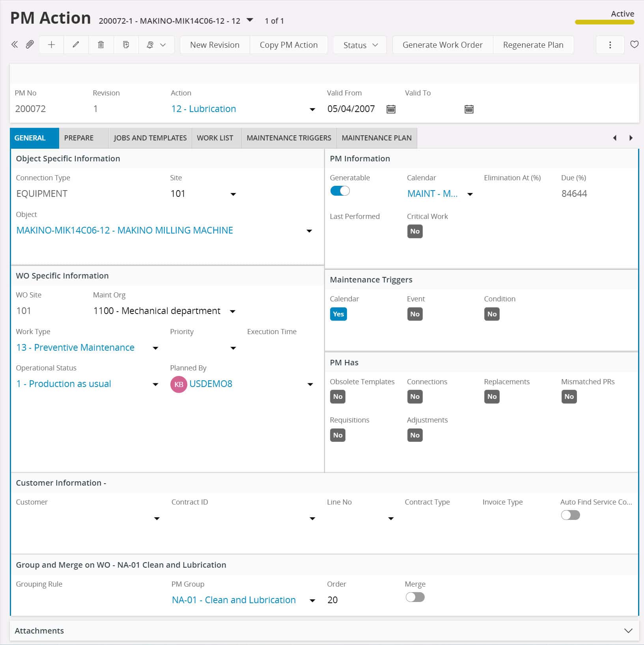This screenshot has width=644, height=645.
Task: Click the Generate Work Order button
Action: coord(442,45)
